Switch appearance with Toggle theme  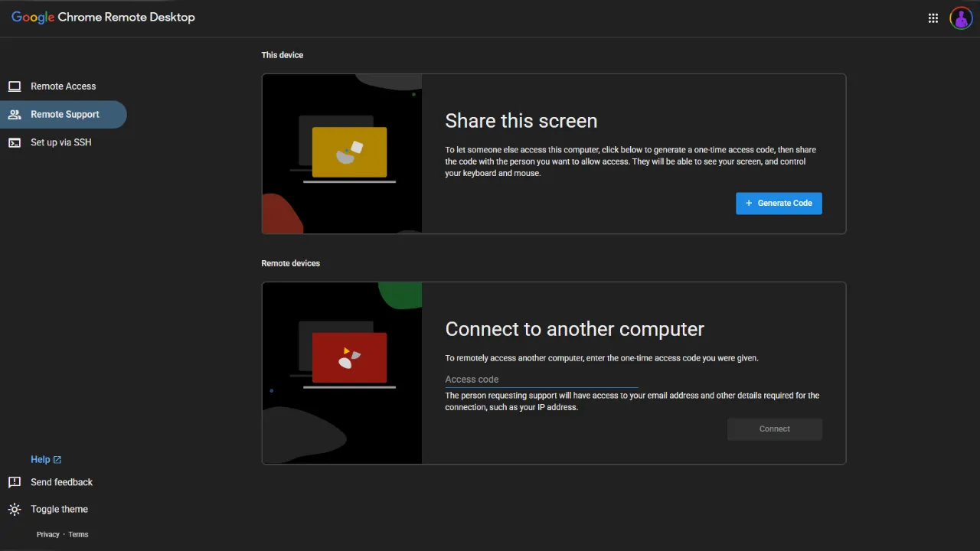(59, 510)
